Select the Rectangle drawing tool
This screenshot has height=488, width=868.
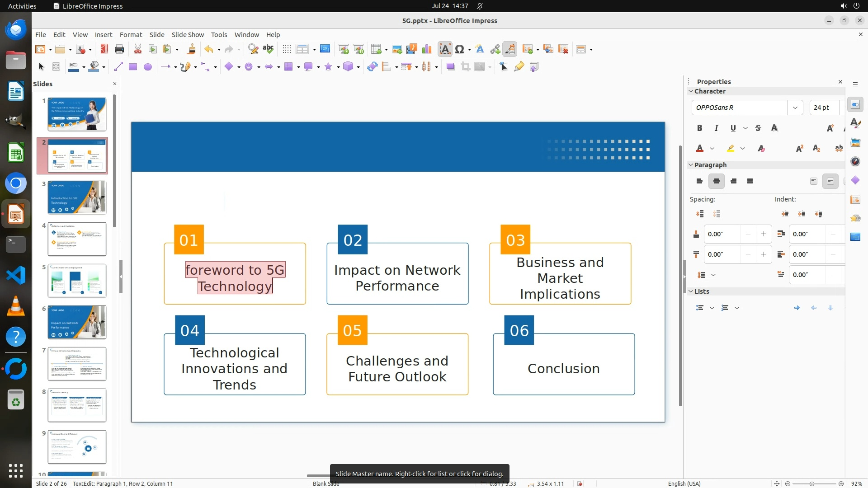[133, 67]
